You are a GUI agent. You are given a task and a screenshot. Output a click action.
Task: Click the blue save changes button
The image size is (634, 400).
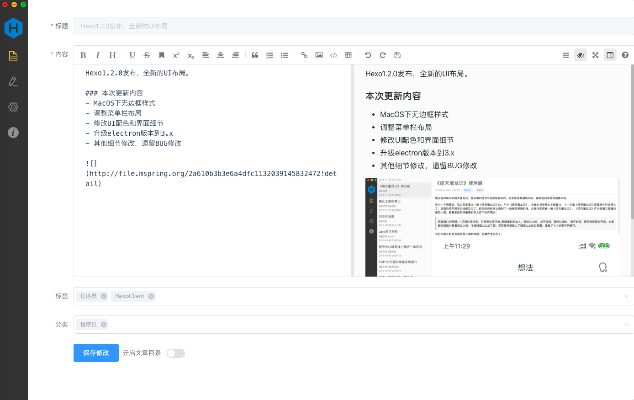coord(95,353)
